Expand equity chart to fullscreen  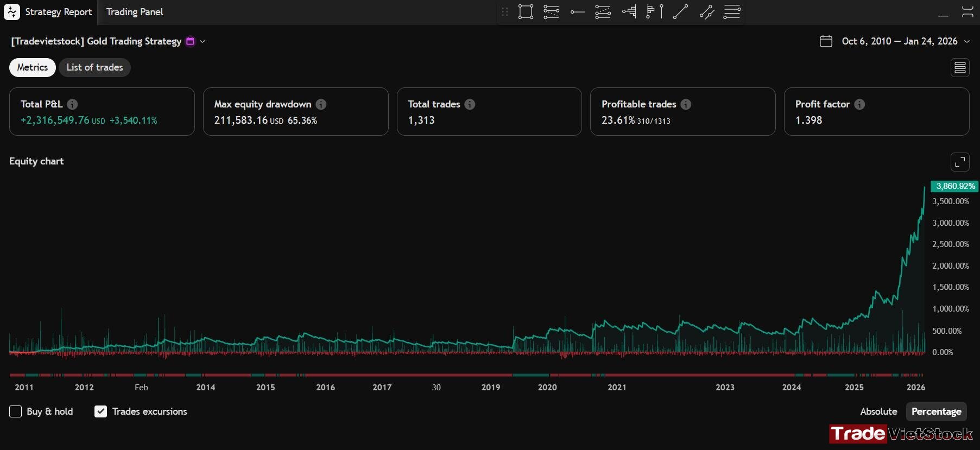[x=960, y=162]
